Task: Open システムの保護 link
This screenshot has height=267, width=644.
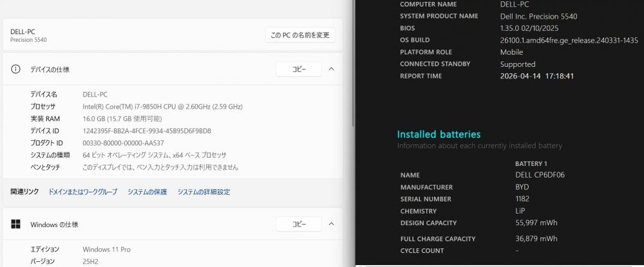Action: [x=147, y=192]
